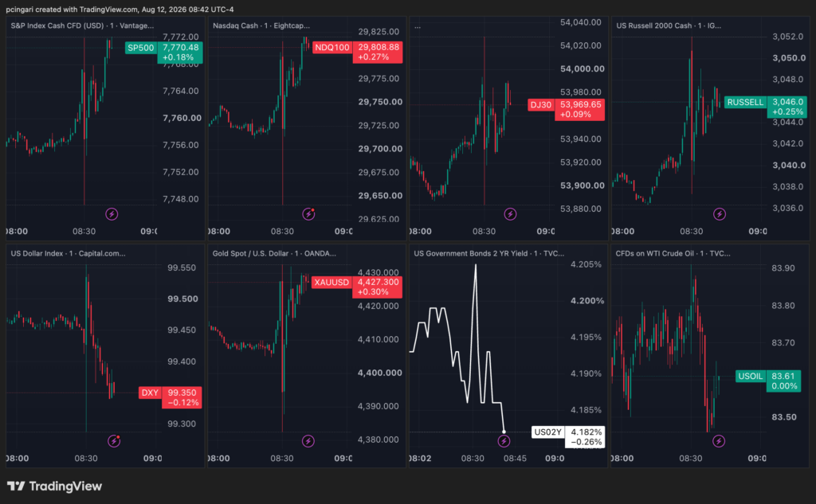816x504 pixels.
Task: Click the US Dollar Index chart title
Action: point(69,253)
